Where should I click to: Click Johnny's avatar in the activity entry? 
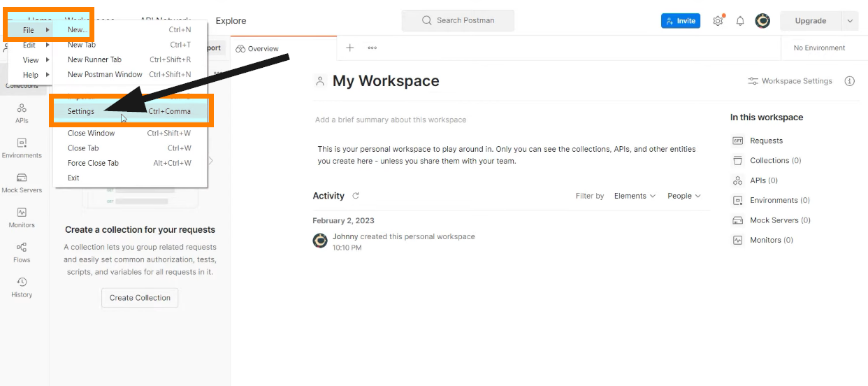tap(320, 241)
